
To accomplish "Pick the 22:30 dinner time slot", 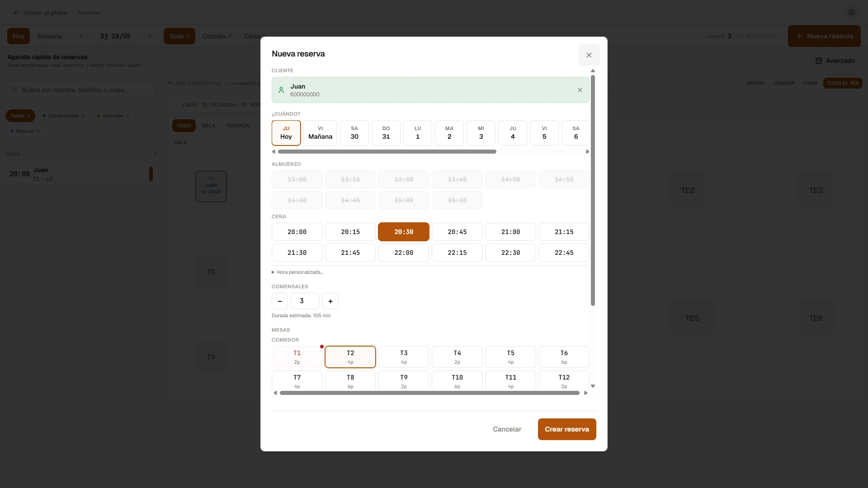I will (511, 253).
